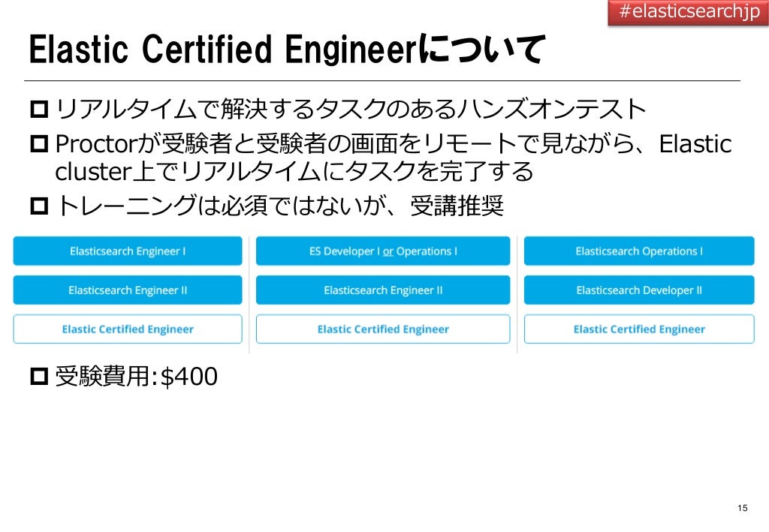Click "Elastic Certified Engineer" under "Elasticsearch Developer II"
This screenshot has height=532, width=769.
coord(639,329)
